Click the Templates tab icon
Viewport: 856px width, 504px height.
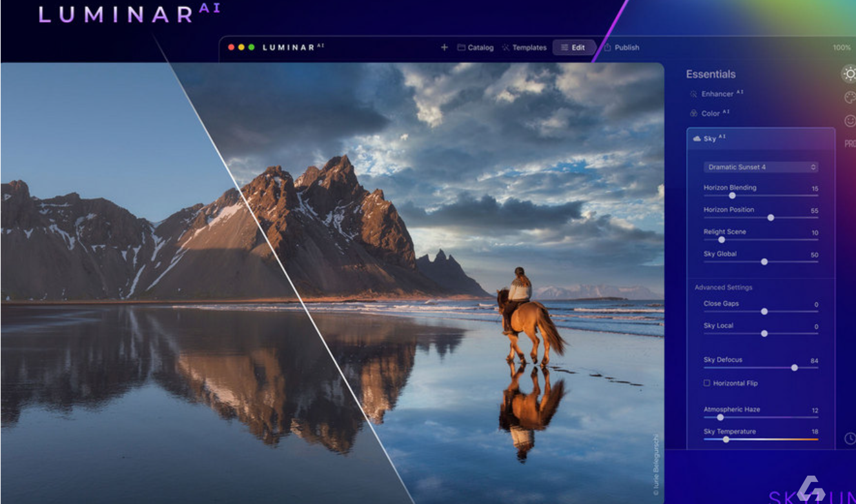point(505,47)
